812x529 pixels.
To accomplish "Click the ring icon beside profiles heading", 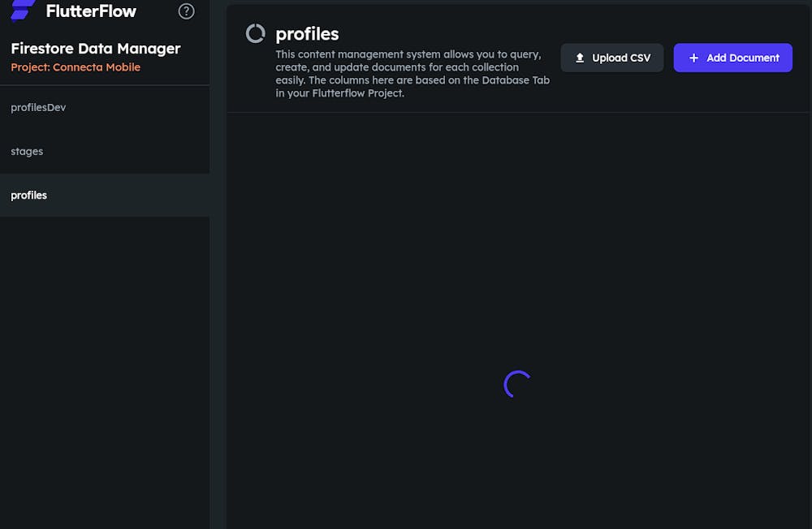I will (256, 33).
